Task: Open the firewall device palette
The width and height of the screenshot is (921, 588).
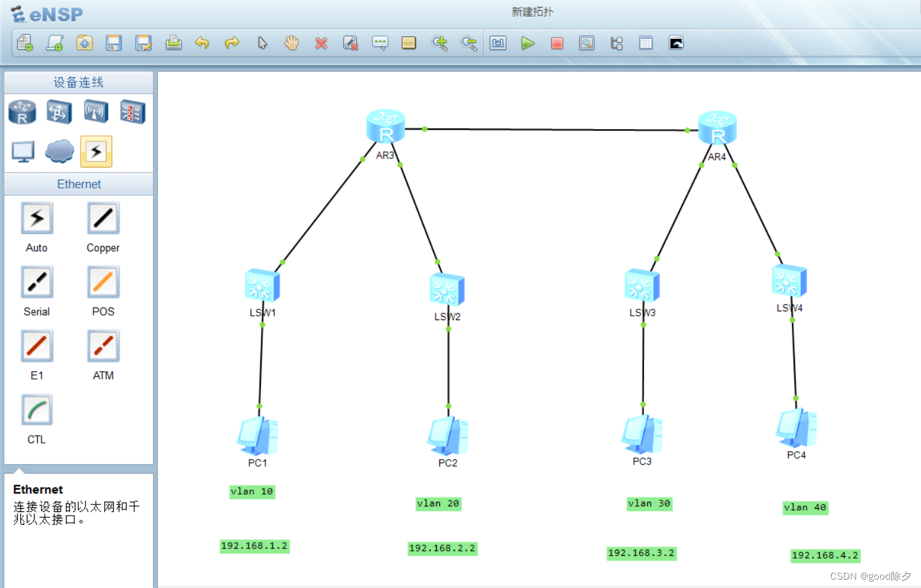Action: pos(132,112)
